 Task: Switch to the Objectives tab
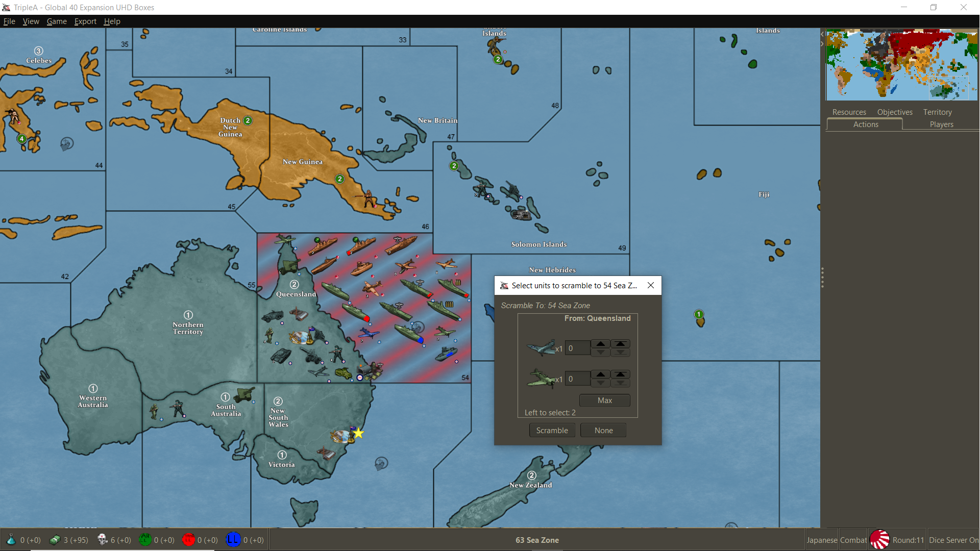[895, 112]
